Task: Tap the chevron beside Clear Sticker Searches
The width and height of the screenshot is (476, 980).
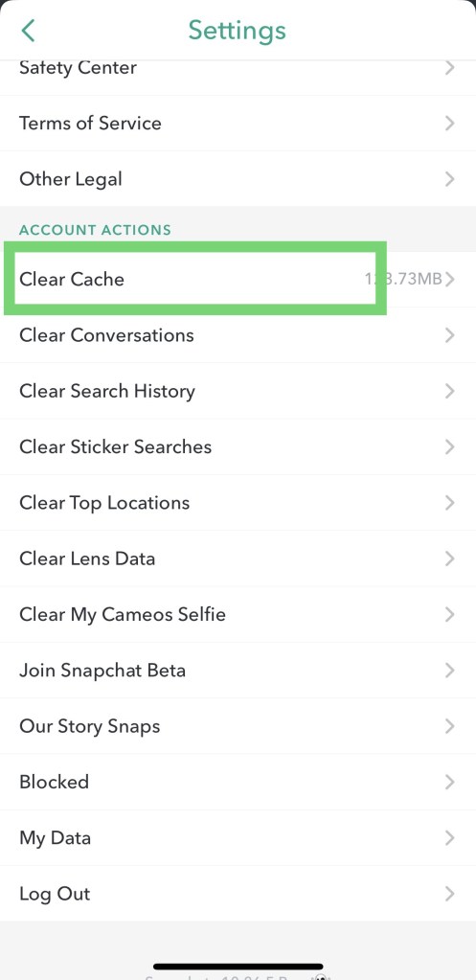Action: click(x=449, y=446)
